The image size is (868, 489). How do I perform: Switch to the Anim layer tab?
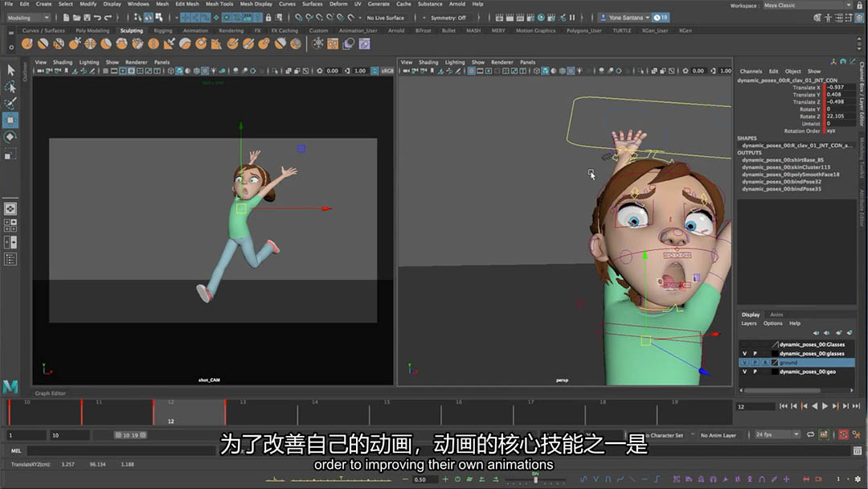click(x=776, y=314)
